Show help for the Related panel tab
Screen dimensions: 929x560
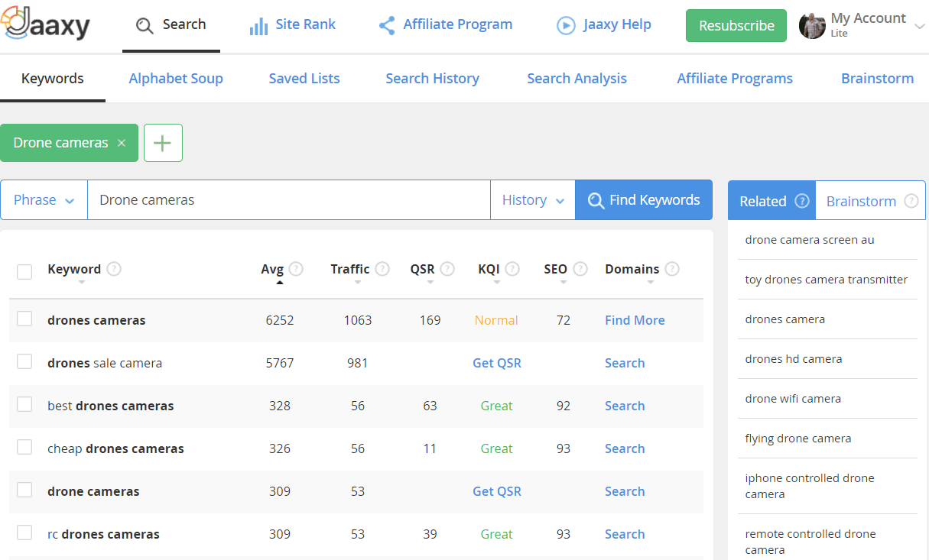(802, 201)
